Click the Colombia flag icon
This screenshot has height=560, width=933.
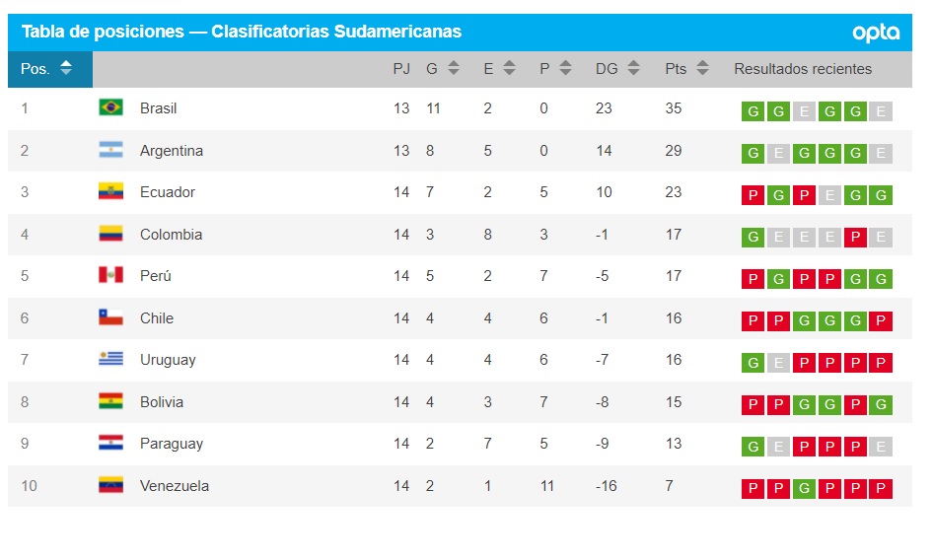click(110, 234)
